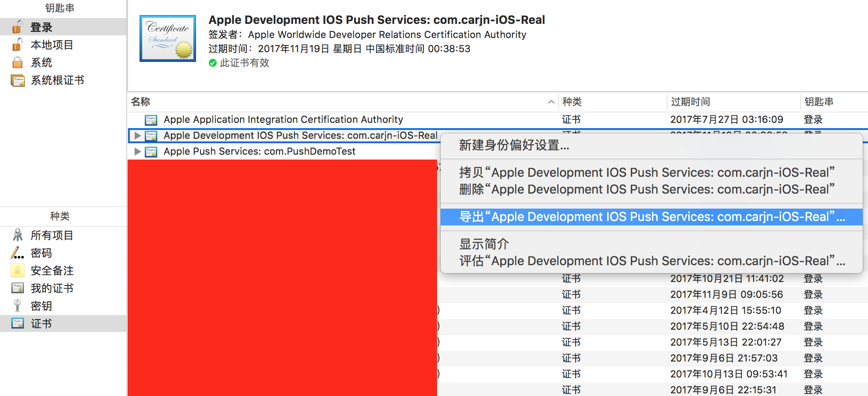Screen dimensions: 868x396
Task: Click 删除 certificate context menu entry
Action: tap(646, 190)
